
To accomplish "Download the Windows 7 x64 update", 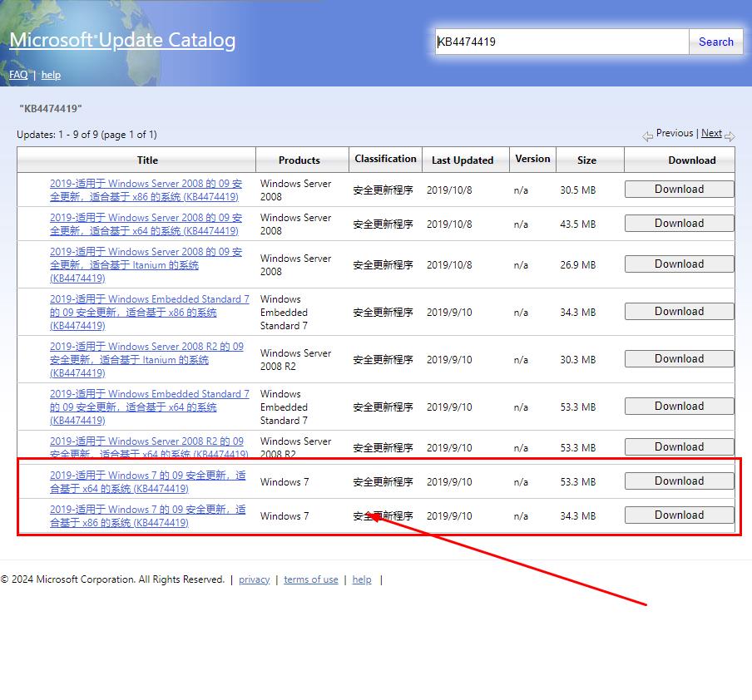I will [679, 481].
